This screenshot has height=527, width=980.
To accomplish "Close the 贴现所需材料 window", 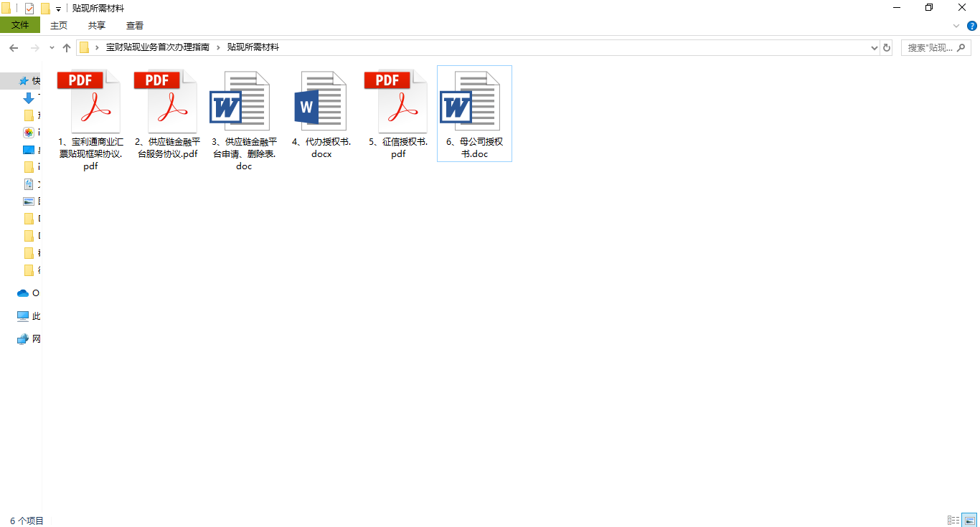I will 963,8.
